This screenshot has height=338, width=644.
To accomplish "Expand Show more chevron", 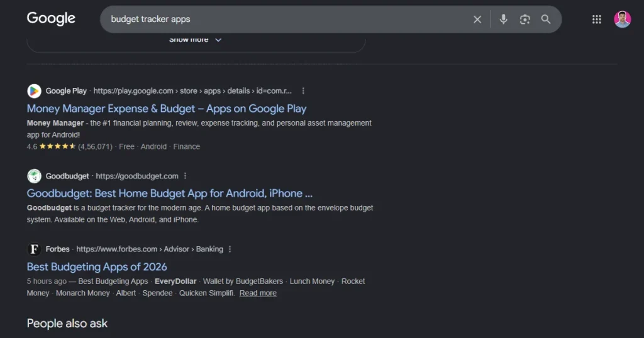I will click(218, 40).
